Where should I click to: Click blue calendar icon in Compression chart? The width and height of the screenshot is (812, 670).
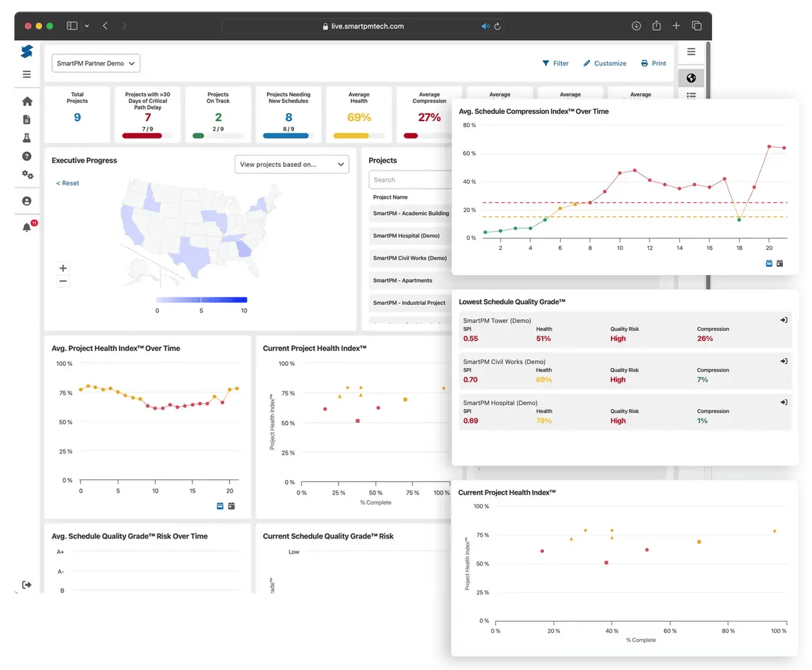click(769, 263)
